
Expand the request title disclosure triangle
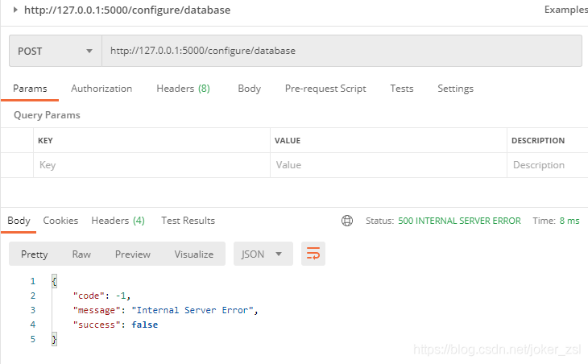15,10
